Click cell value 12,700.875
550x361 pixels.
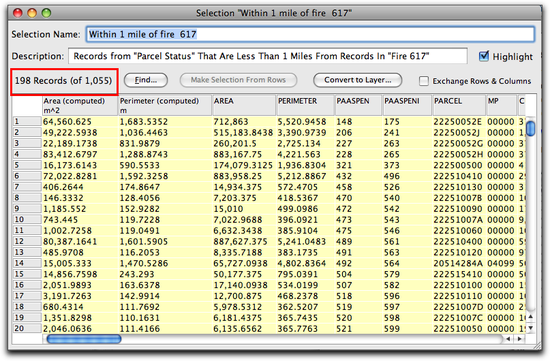coord(238,296)
